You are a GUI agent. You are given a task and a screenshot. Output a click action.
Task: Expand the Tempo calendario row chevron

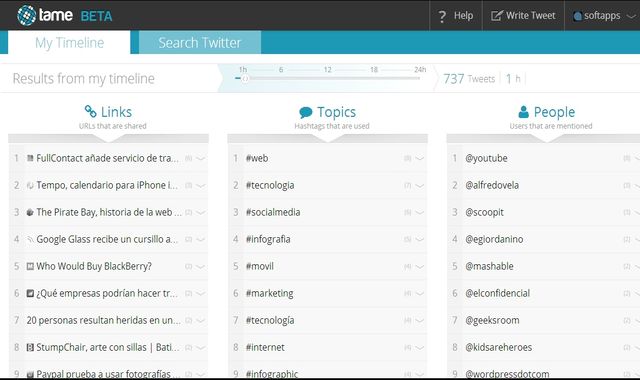click(200, 185)
